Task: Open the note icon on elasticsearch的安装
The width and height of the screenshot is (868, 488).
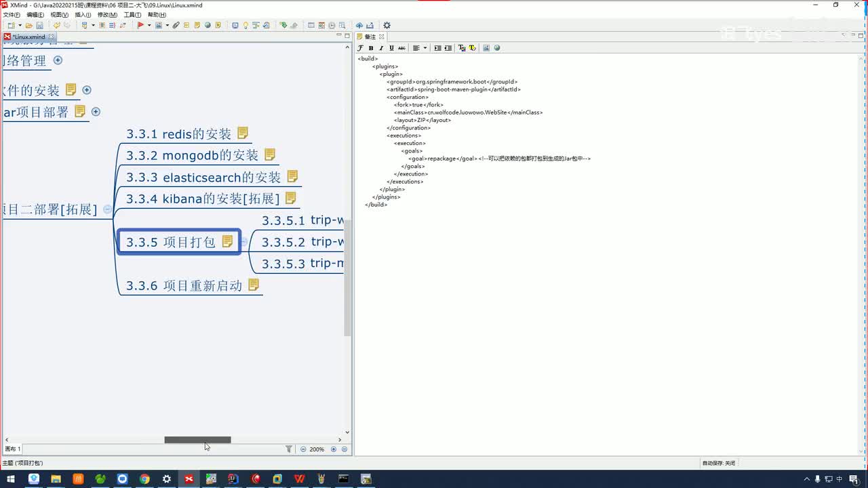Action: point(292,176)
